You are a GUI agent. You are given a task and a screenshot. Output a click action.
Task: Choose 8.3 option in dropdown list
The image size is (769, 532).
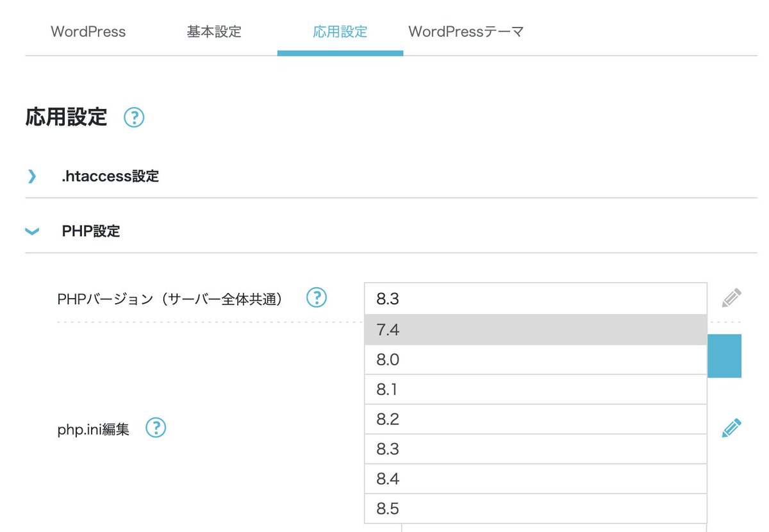tap(536, 449)
